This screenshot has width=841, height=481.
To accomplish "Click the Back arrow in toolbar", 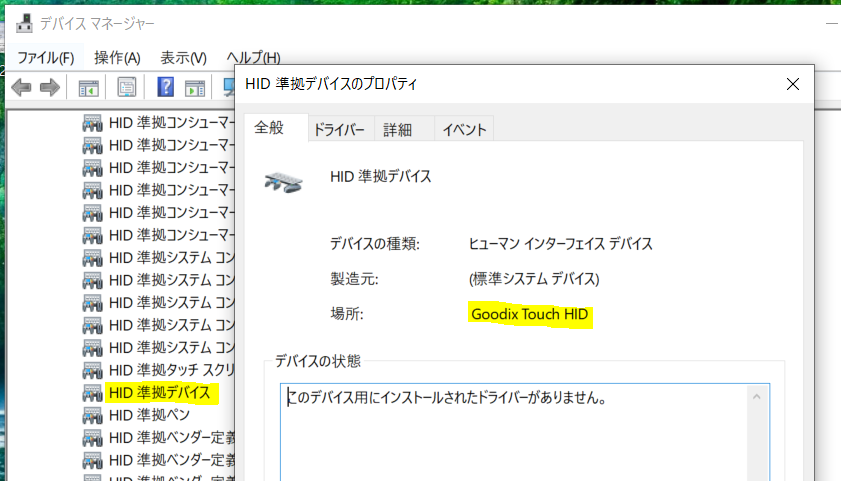I will coord(21,87).
